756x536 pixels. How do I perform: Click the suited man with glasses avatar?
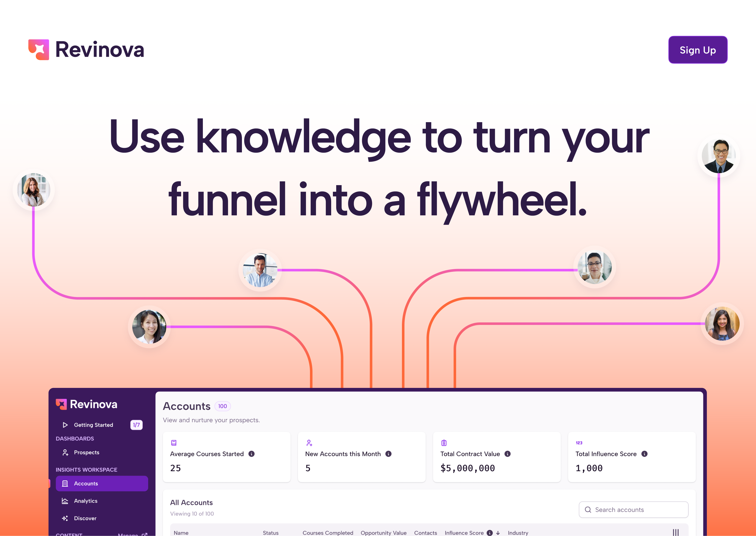pyautogui.click(x=719, y=156)
